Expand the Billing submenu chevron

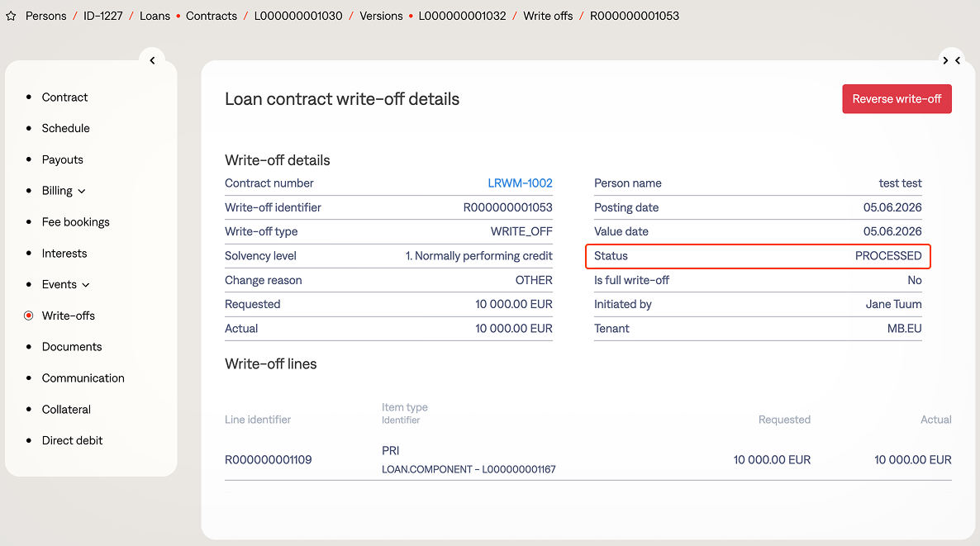[x=82, y=192]
